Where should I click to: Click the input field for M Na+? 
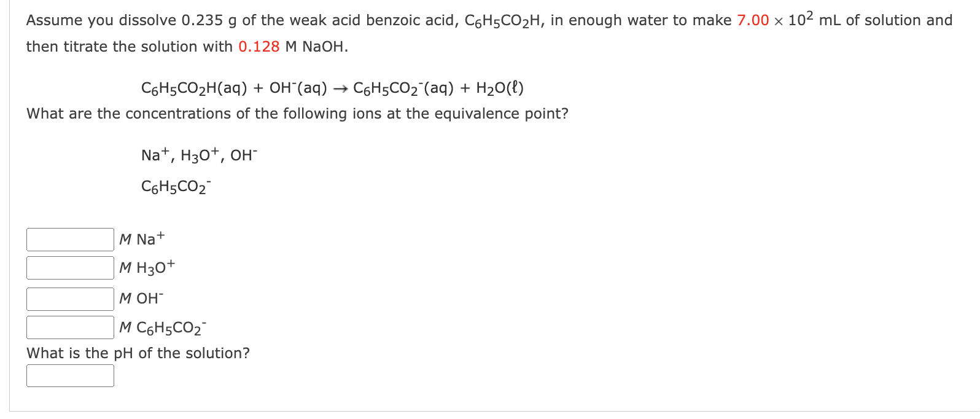click(x=69, y=239)
